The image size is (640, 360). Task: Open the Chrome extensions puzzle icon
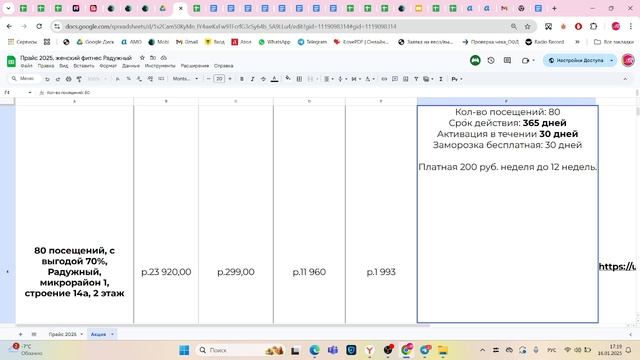pyautogui.click(x=593, y=26)
